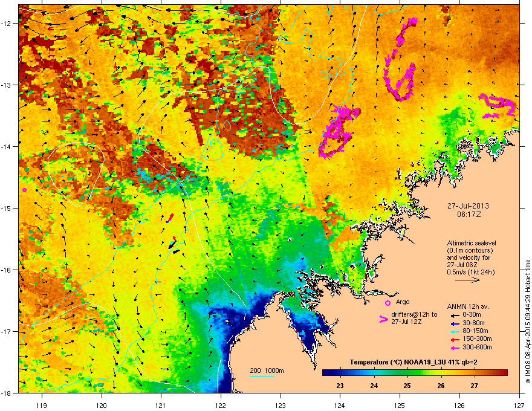Click the ANMN mooring arrows near 121.2E 15.1S
This screenshot has width=532, height=411.
[x=170, y=218]
